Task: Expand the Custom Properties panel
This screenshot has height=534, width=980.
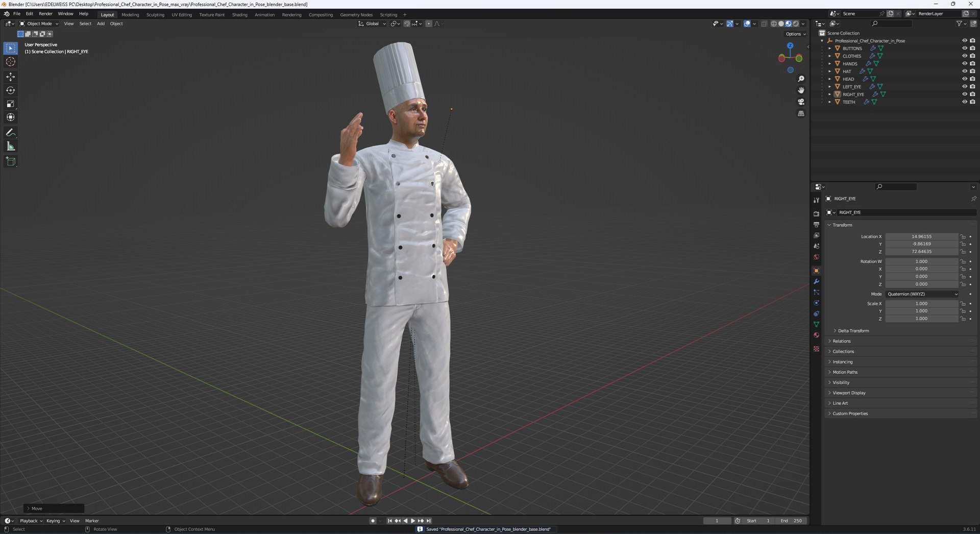Action: coord(901,414)
